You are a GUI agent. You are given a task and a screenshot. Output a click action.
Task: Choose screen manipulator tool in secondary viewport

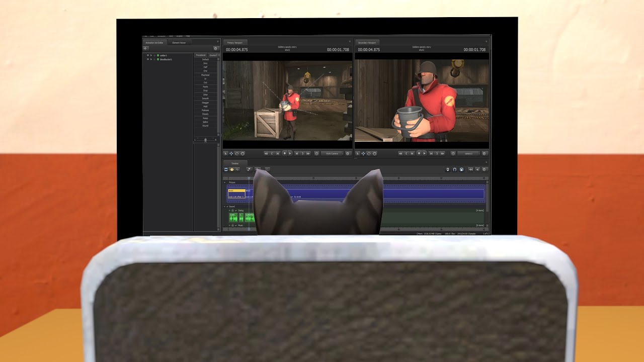[x=374, y=153]
